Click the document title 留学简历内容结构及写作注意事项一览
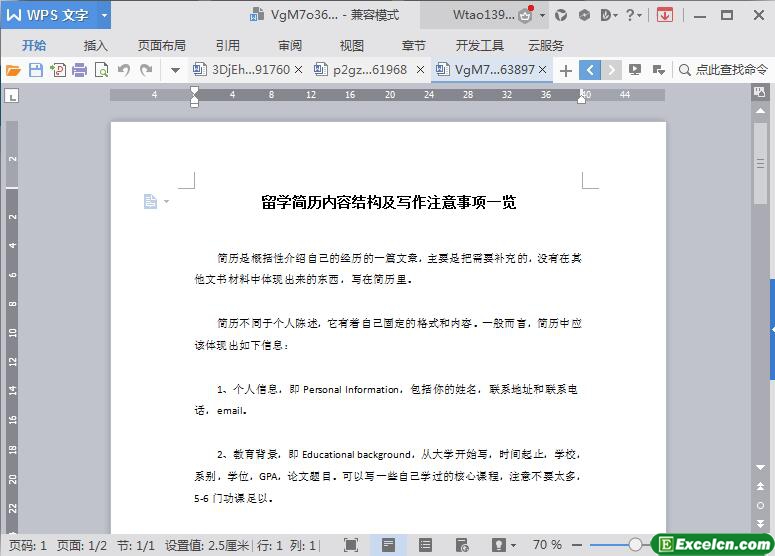This screenshot has height=556, width=775. click(389, 202)
